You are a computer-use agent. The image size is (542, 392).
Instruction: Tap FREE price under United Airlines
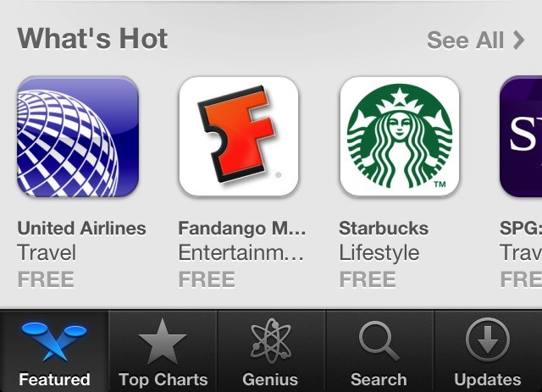pos(46,279)
